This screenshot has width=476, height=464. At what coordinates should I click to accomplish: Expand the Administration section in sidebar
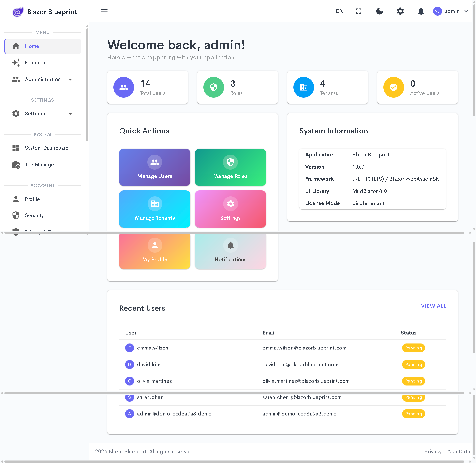[42, 79]
